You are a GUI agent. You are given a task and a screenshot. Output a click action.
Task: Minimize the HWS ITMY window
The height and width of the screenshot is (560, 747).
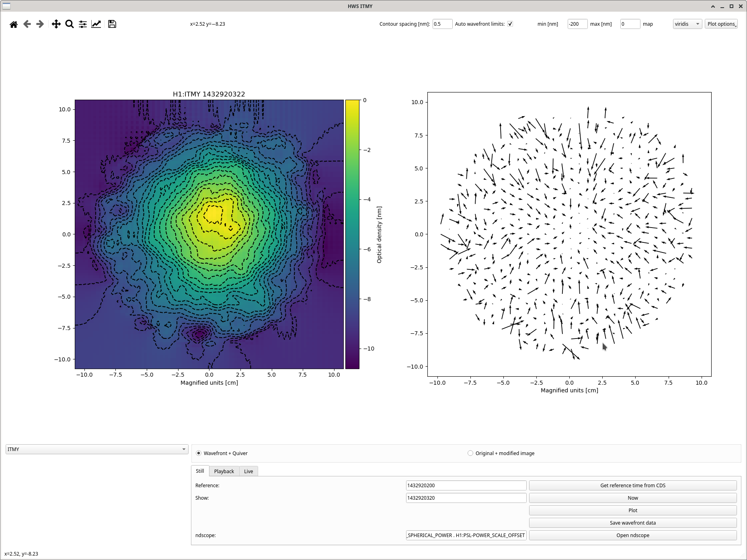[722, 6]
